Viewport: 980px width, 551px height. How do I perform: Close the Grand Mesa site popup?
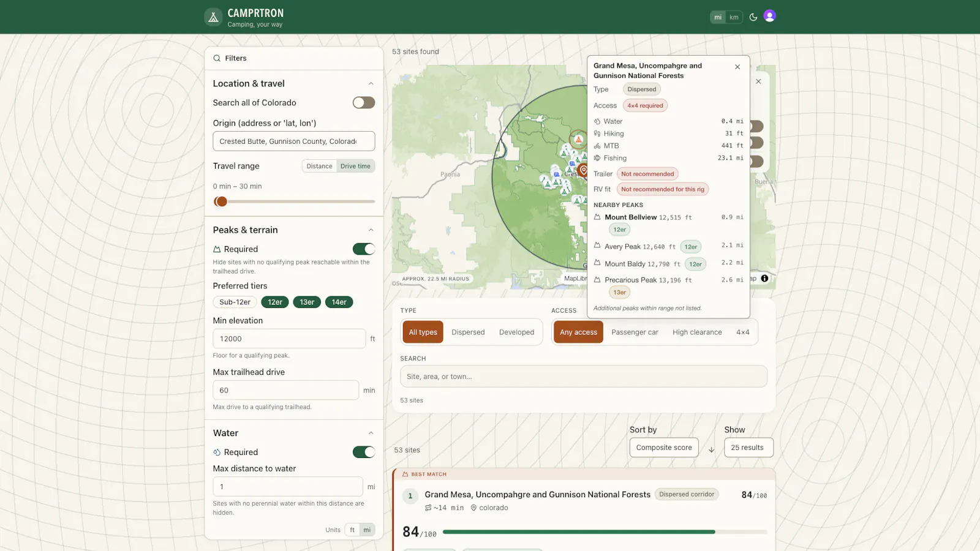point(737,67)
